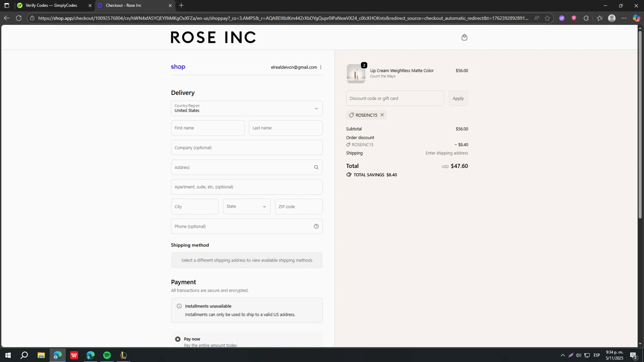Image resolution: width=644 pixels, height=362 pixels.
Task: Refresh the checkout page
Action: (19, 18)
